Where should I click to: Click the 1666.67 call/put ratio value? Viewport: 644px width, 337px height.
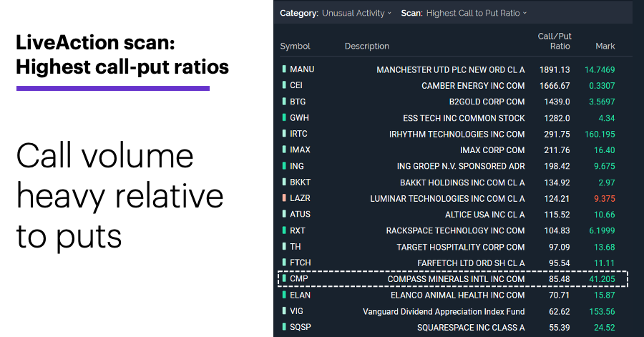coord(555,86)
